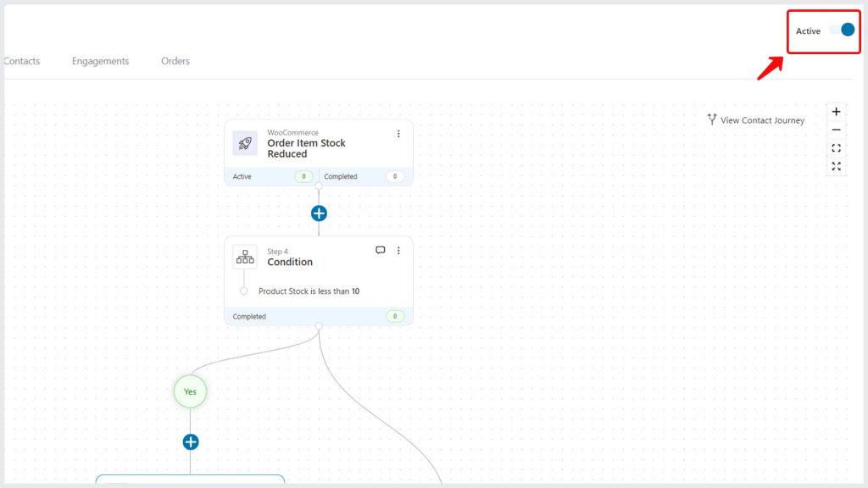The image size is (868, 488).
Task: Click View Contact Journey
Action: click(x=755, y=120)
